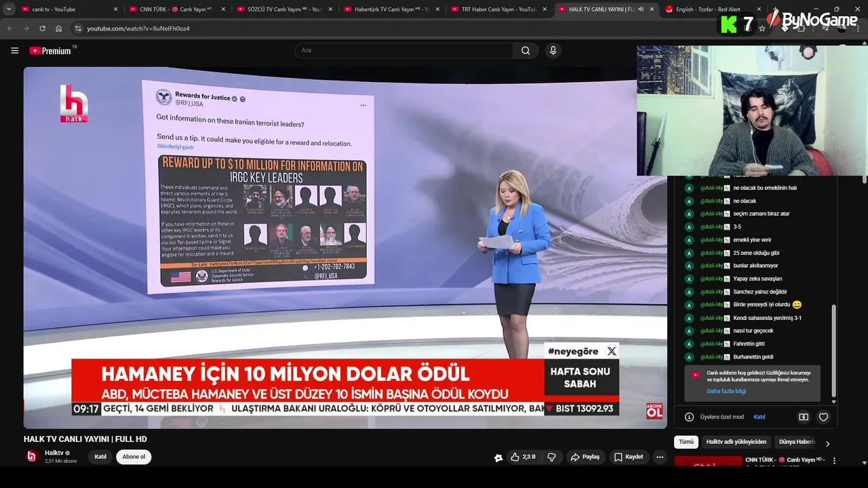
Task: Open Daha fazla bilgi link in chat
Action: [726, 391]
